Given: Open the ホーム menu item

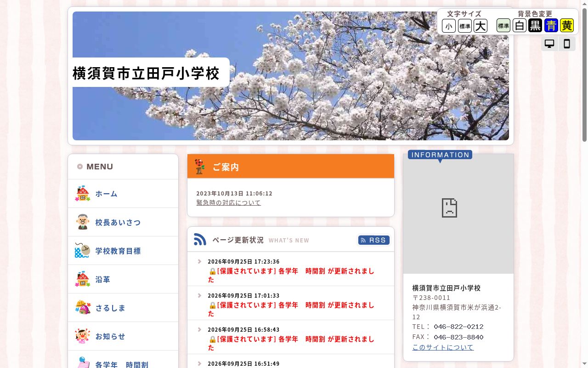Looking at the screenshot, I should coord(123,194).
